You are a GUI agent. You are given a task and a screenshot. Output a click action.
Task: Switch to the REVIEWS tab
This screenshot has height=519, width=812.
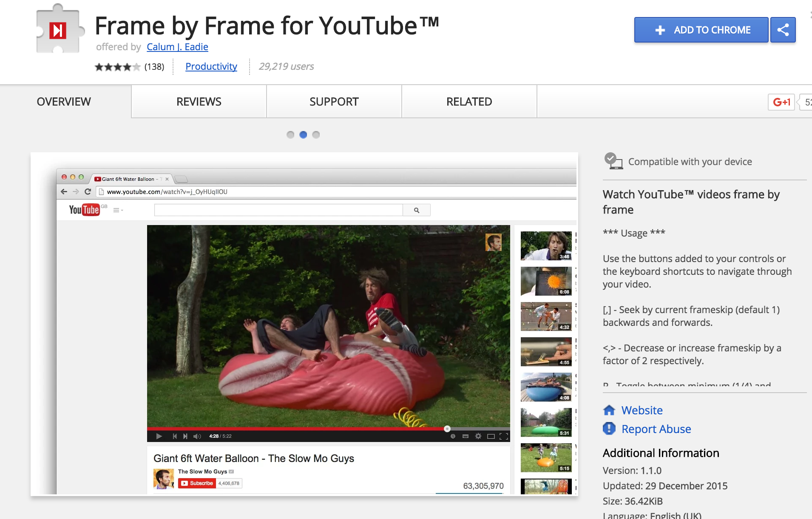[199, 102]
